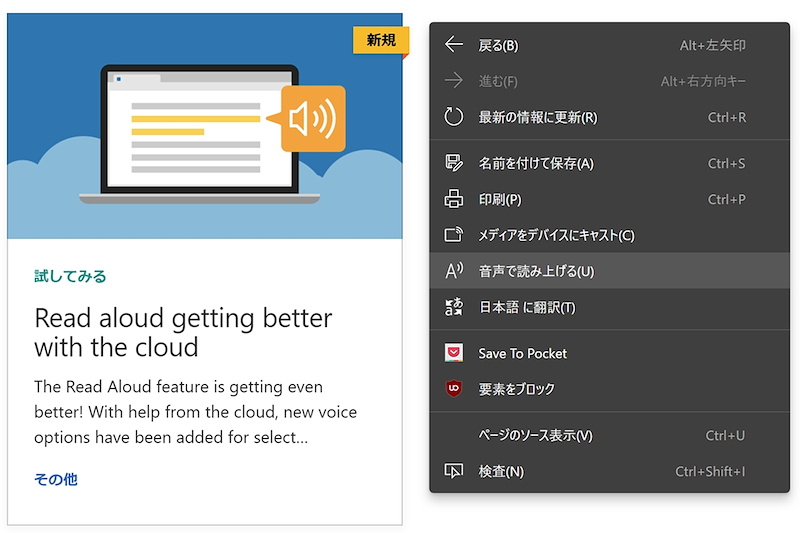Click the read aloud A icon
This screenshot has width=800, height=533.
(x=454, y=271)
